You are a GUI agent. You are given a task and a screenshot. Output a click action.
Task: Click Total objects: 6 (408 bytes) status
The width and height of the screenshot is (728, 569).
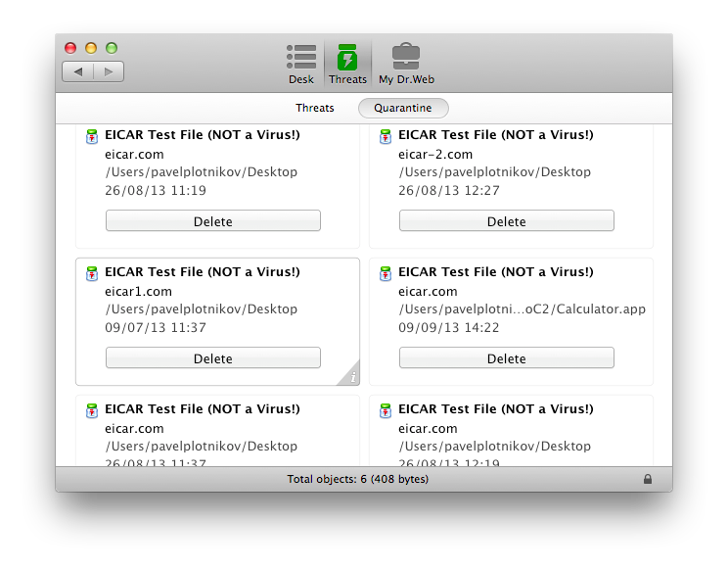point(357,479)
